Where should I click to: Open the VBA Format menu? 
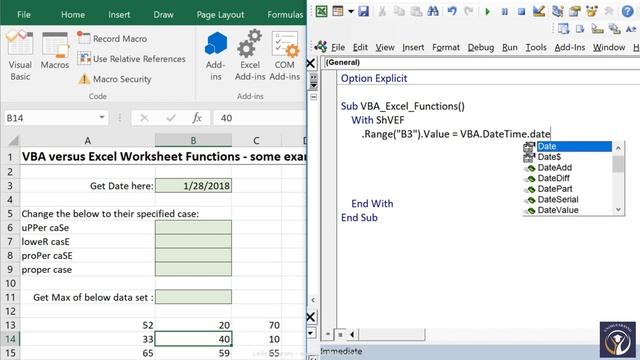446,47
